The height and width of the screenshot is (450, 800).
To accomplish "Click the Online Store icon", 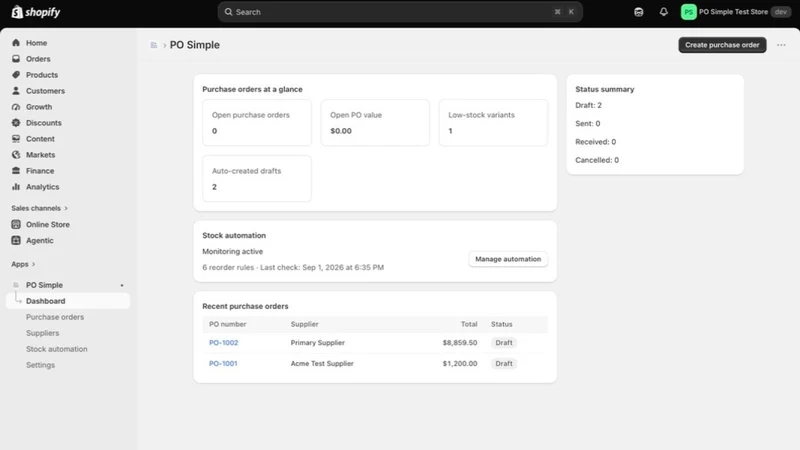I will pos(16,224).
